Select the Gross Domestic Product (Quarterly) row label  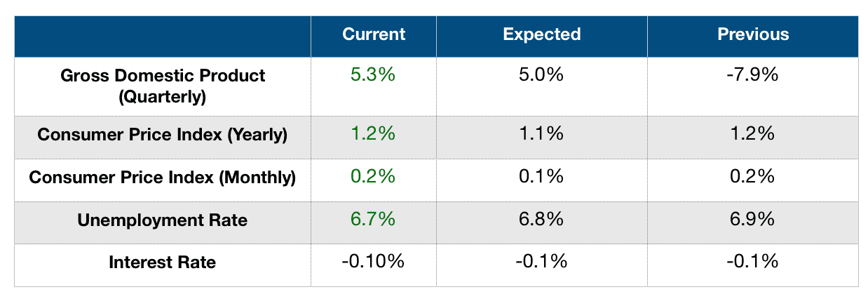[x=163, y=86]
